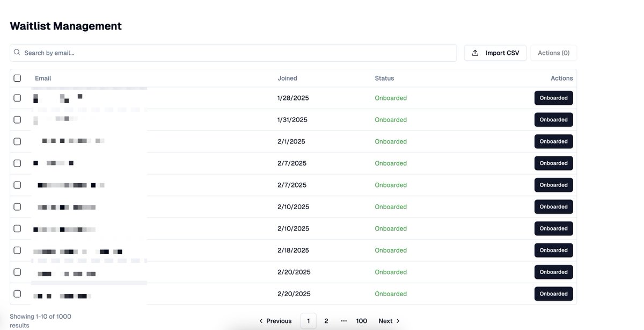Click Onboarded status text for 1/31/2025
Viewport: 644px width, 330px height.
pos(391,119)
